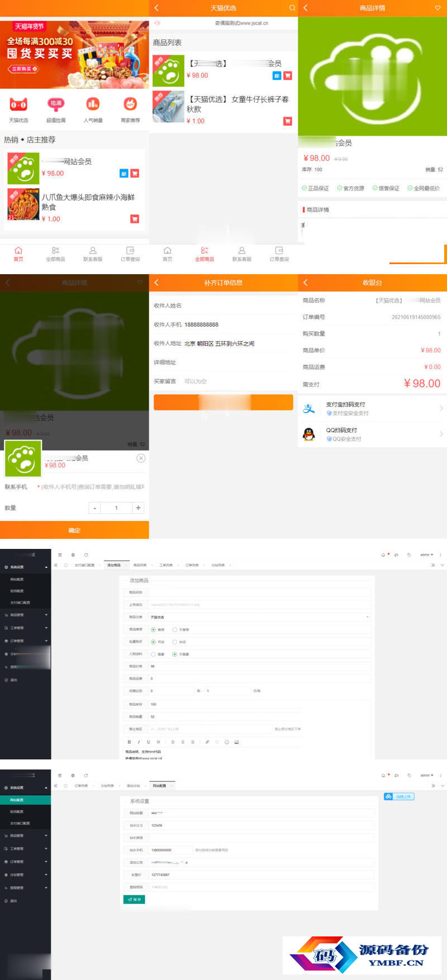447x980 pixels.
Task: Toggle sidebar via hamburger icon in 网站配置 admin
Action: (x=60, y=776)
